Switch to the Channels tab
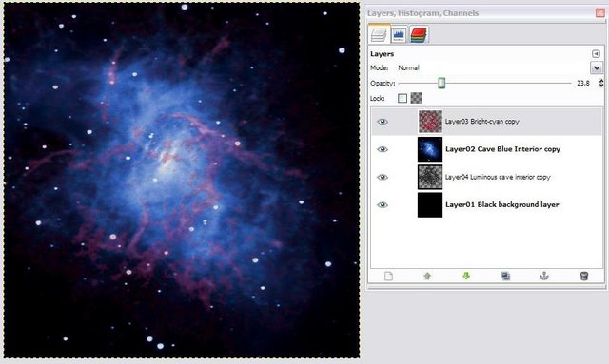Viewport: 609px width, 364px height. (x=419, y=35)
